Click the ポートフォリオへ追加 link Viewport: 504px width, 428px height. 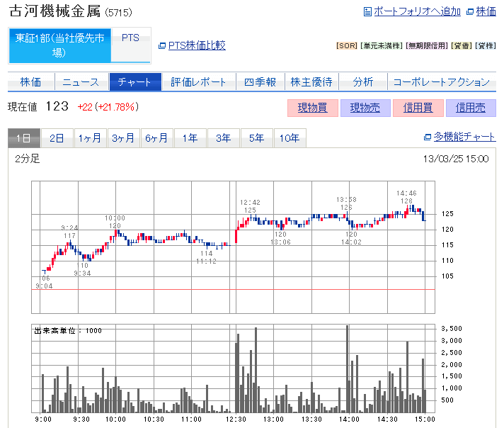coord(416,11)
